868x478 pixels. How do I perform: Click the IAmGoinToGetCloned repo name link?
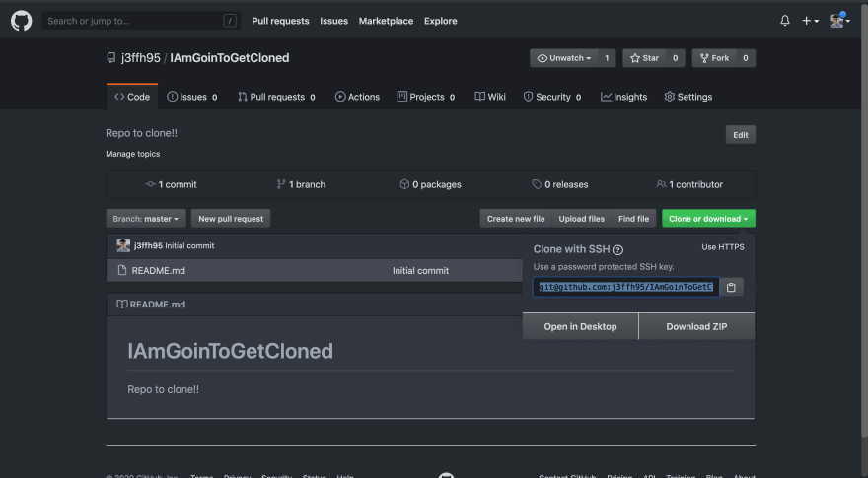(x=229, y=58)
